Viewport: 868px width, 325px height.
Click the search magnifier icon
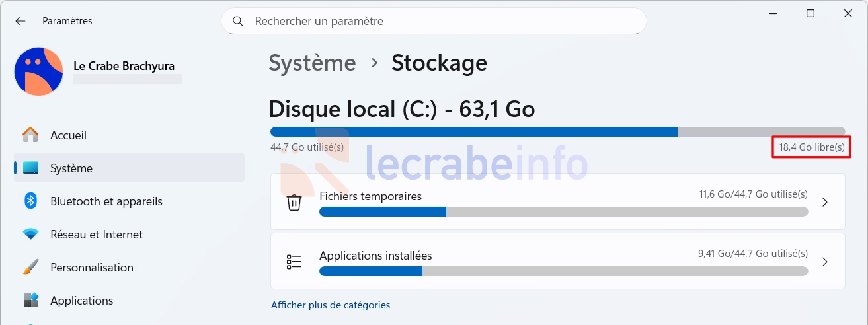[238, 21]
